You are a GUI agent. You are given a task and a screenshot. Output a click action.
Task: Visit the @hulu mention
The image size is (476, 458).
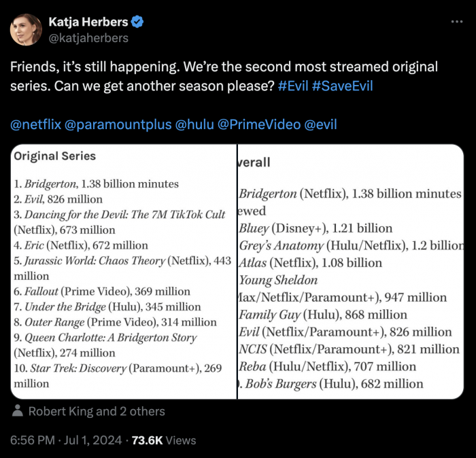tap(194, 124)
